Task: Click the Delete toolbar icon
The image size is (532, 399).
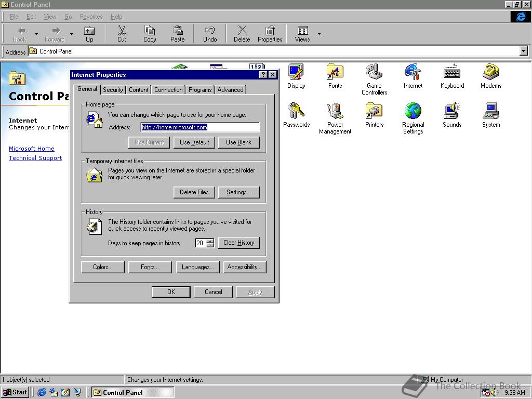Action: pos(242,34)
